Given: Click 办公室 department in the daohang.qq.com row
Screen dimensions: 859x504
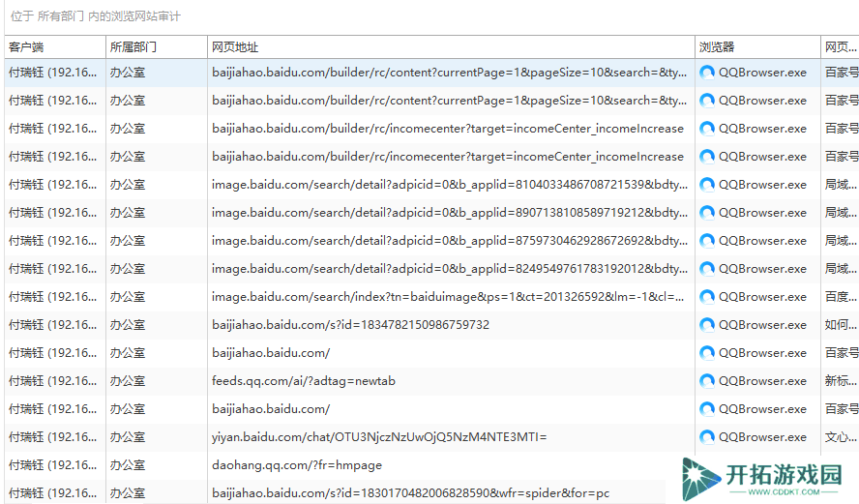Looking at the screenshot, I should point(128,465).
